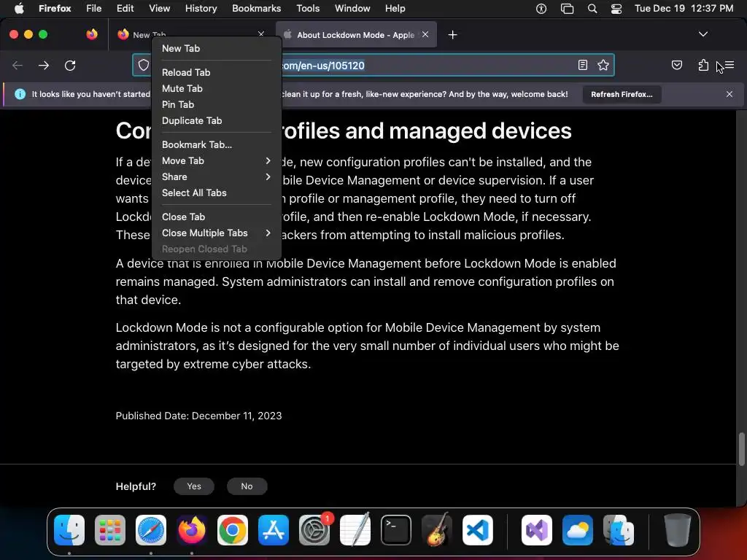Bookmark this page with the star

(603, 65)
